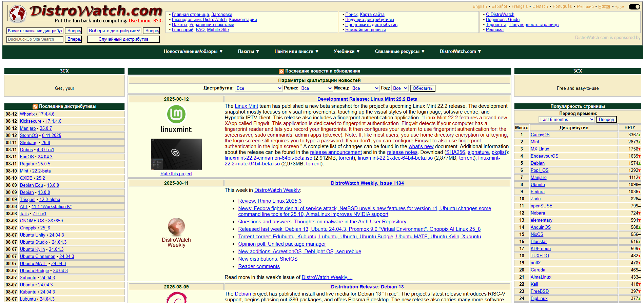644x303 pixels.
Task: Open the 'Дистрибутив' news filter dropdown
Action: click(x=259, y=88)
